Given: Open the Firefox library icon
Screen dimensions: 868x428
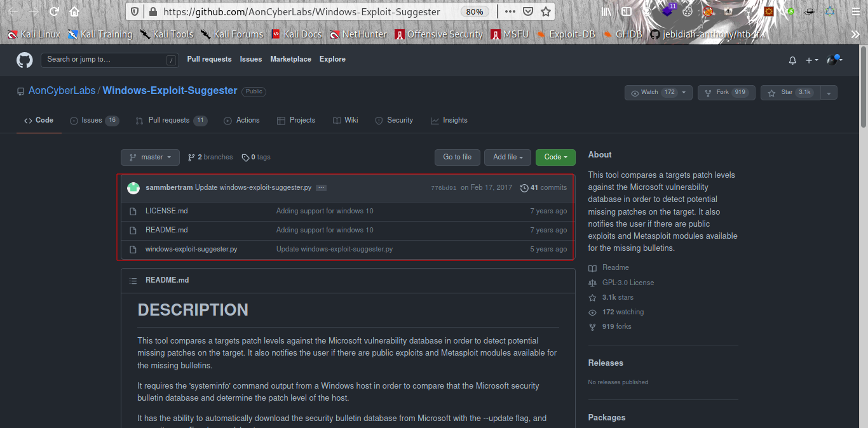Looking at the screenshot, I should (x=607, y=11).
